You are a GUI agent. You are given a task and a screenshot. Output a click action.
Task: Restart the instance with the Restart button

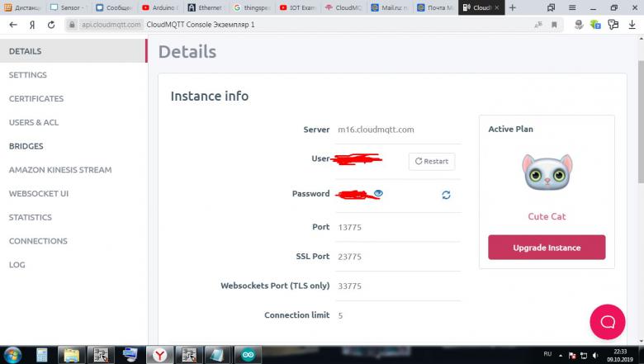coord(432,161)
